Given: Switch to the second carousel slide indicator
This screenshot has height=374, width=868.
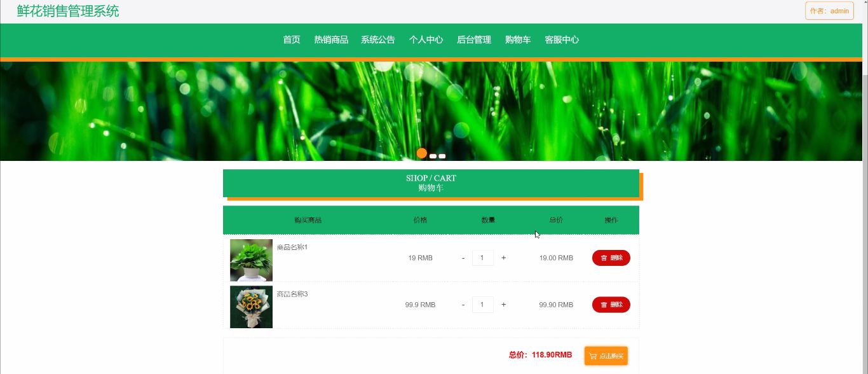Looking at the screenshot, I should click(x=433, y=156).
